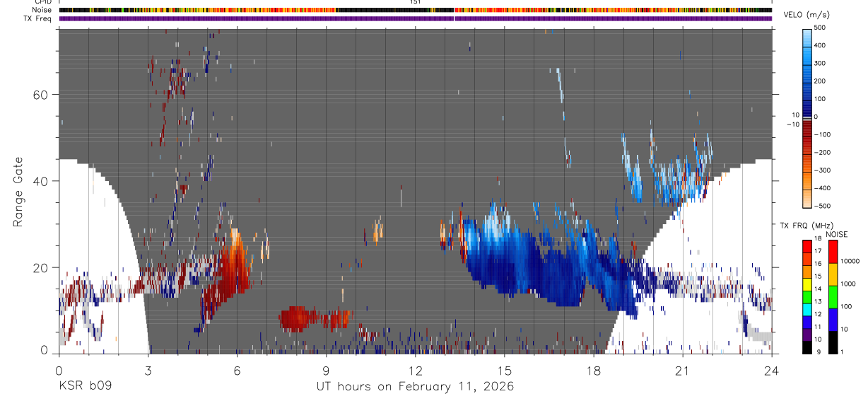This screenshot has width=868, height=401.
Task: Click the x-axis tick label '3'
Action: [x=148, y=371]
